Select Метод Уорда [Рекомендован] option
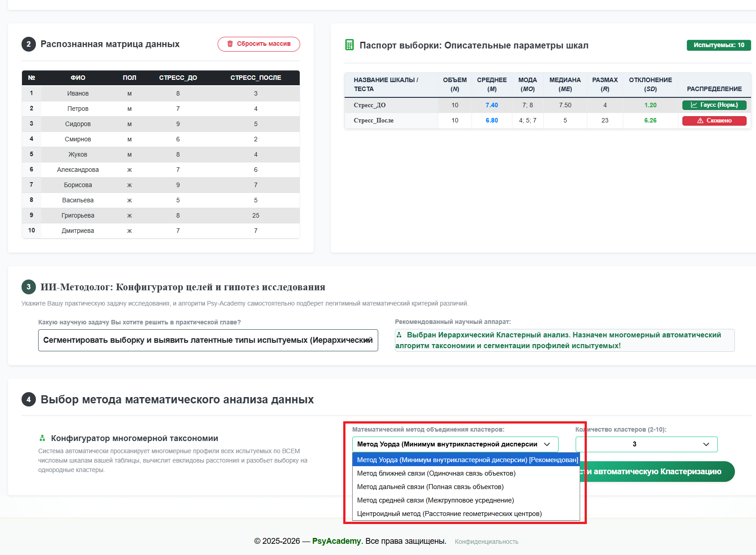This screenshot has height=555, width=756. (x=466, y=460)
